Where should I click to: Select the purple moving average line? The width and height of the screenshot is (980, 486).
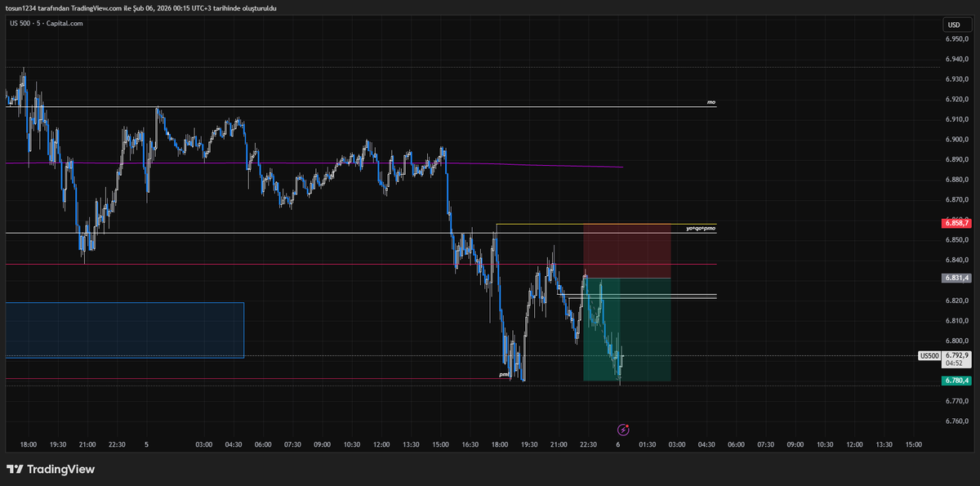tap(314, 164)
